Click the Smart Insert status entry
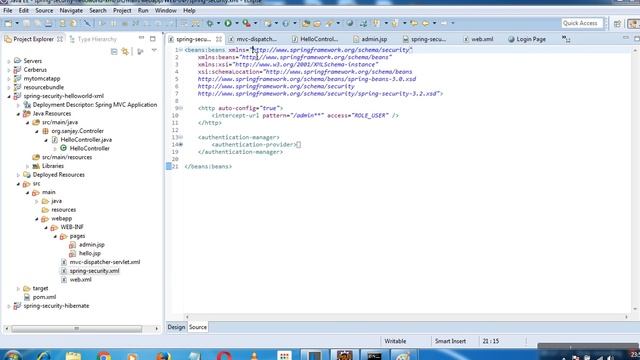Screen dimensions: 640x360 click(450, 341)
